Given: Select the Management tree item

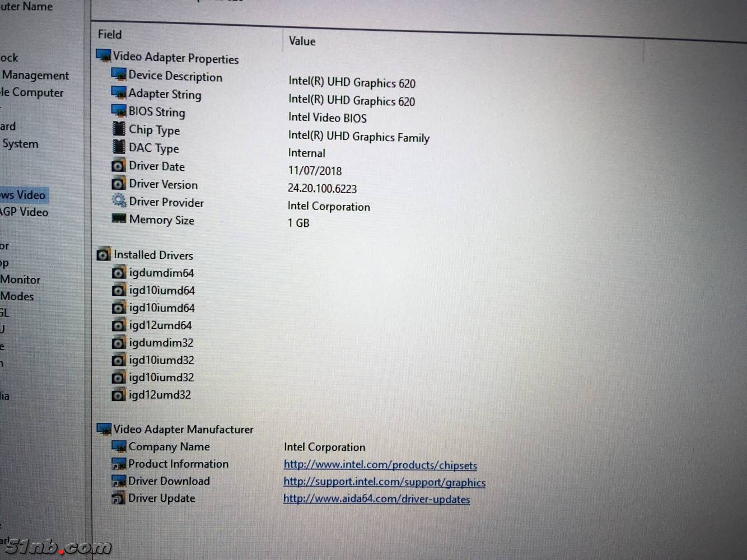Looking at the screenshot, I should (x=35, y=75).
